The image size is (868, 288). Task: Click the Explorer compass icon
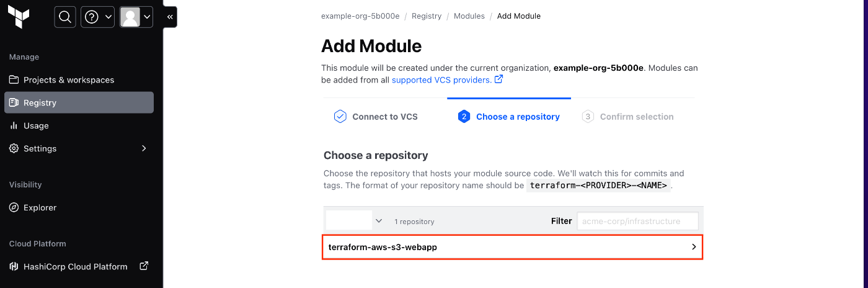click(14, 207)
